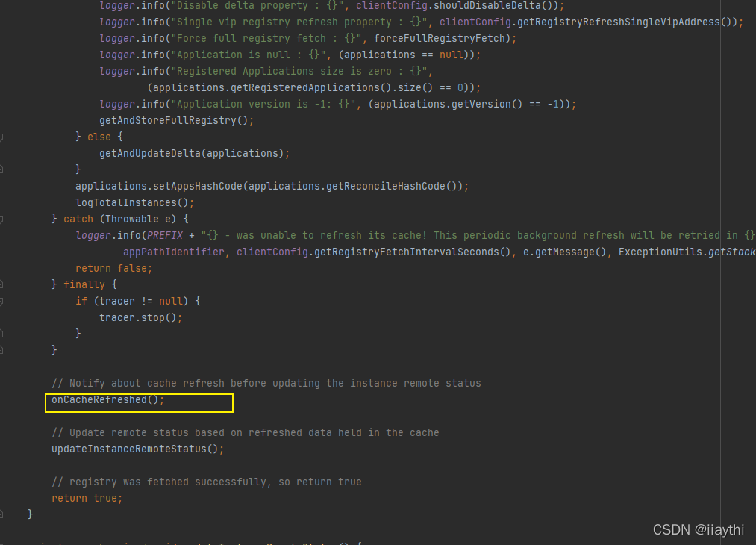Click the "Notify about cache refresh" comment
The image size is (756, 545).
click(x=266, y=384)
